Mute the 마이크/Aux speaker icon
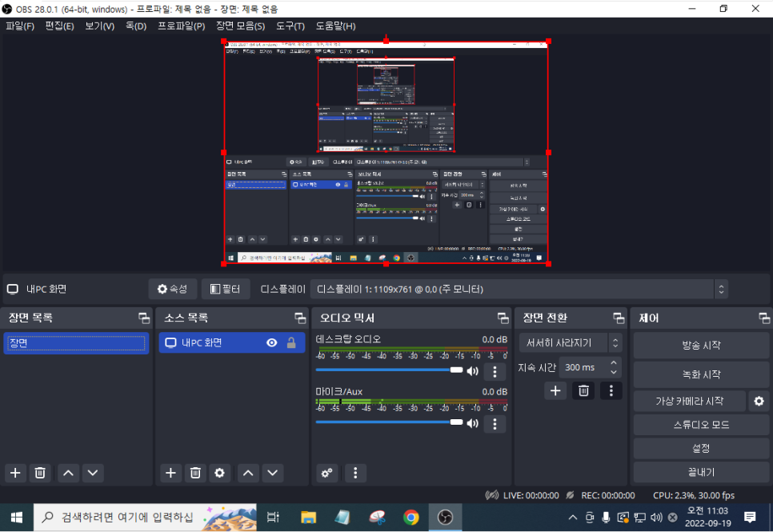Viewport: 773px width, 532px height. [x=472, y=423]
